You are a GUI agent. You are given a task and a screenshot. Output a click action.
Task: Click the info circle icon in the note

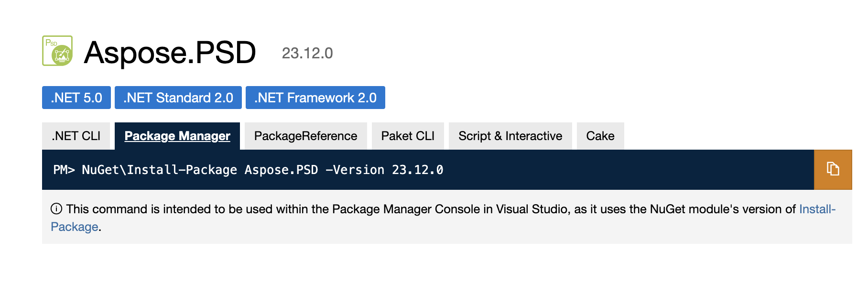click(56, 209)
